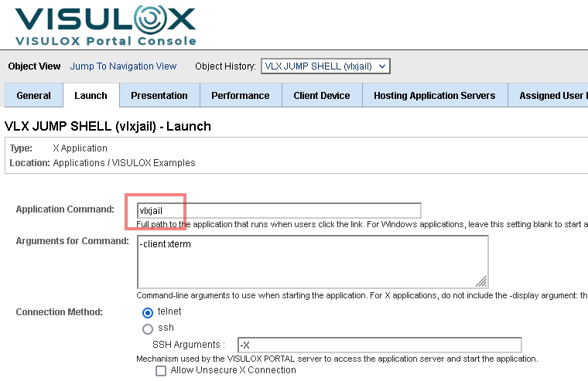Click the VISULOX Portal Console title text

click(x=106, y=41)
